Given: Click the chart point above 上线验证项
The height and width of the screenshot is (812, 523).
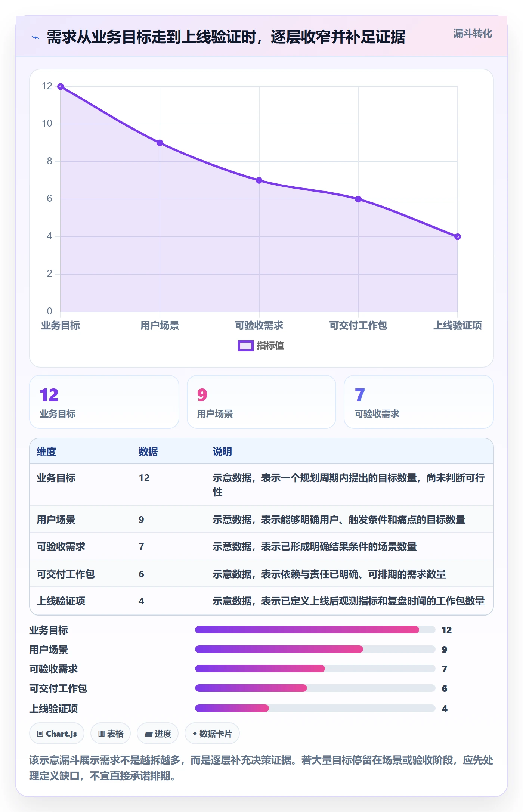Looking at the screenshot, I should (458, 237).
